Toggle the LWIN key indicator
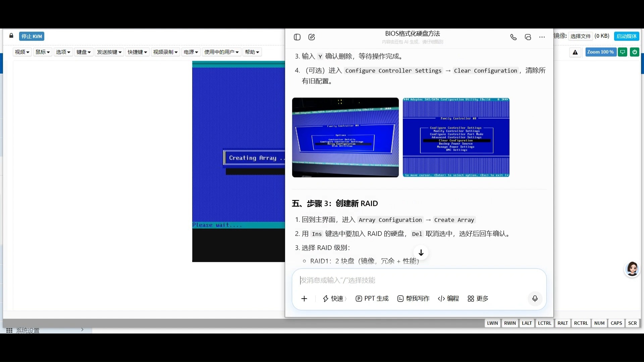Image resolution: width=644 pixels, height=362 pixels. click(x=492, y=323)
